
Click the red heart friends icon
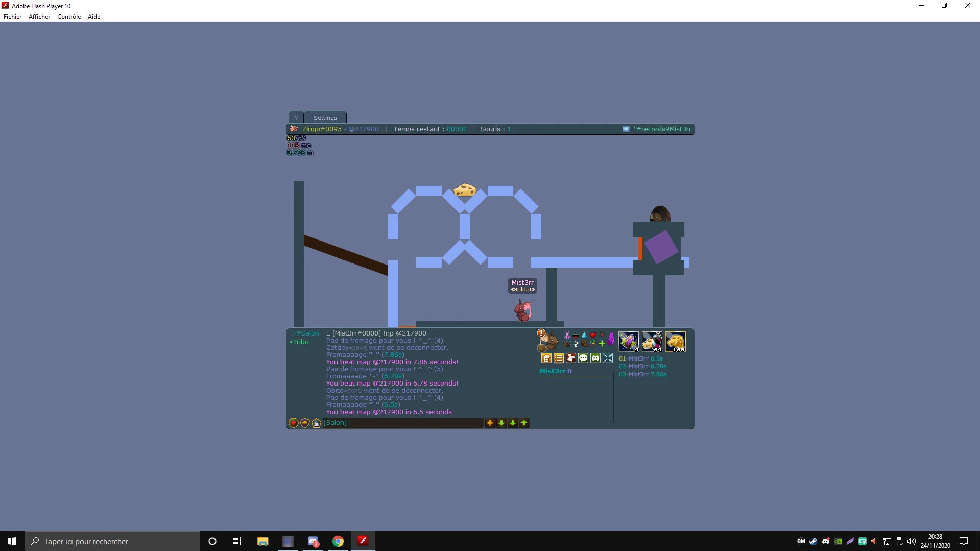(x=294, y=423)
